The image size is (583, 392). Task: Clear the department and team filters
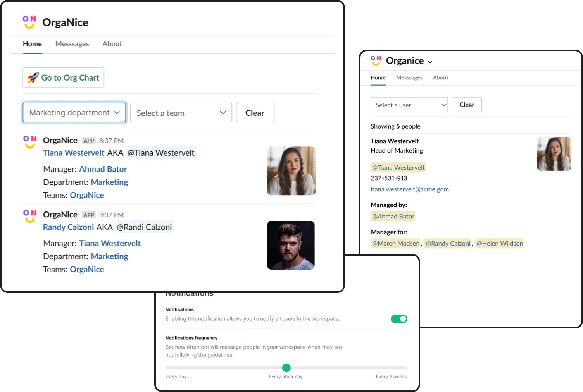pyautogui.click(x=255, y=112)
